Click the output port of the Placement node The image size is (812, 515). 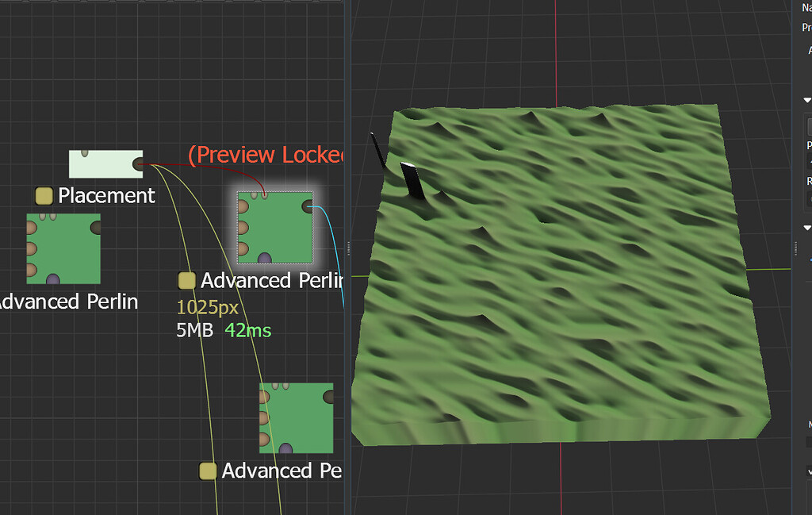(x=137, y=164)
